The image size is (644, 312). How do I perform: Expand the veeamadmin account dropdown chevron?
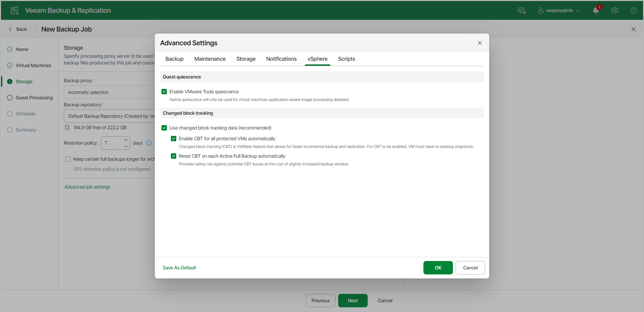pos(578,10)
